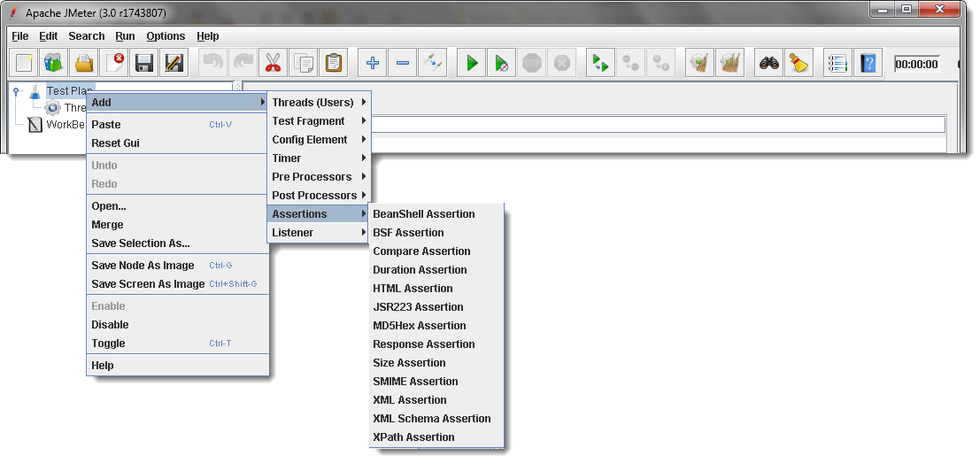Expand Pre Processors submenu
Image resolution: width=980 pixels, height=456 pixels.
pyautogui.click(x=320, y=176)
